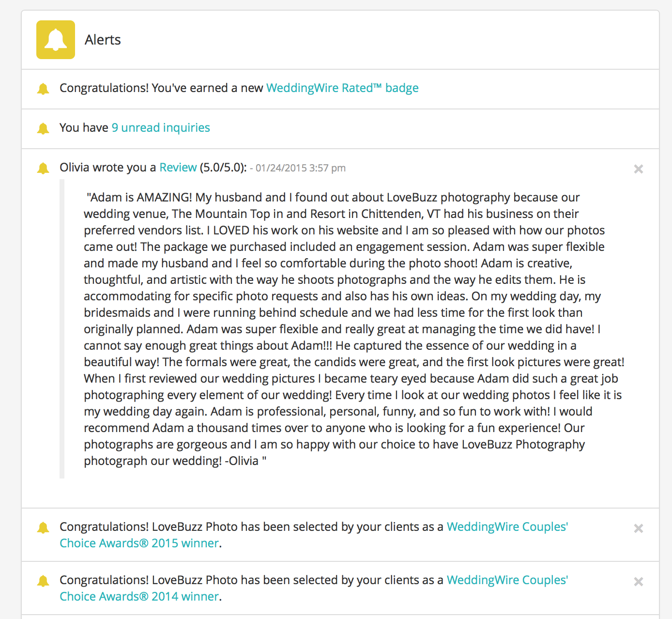Click the (5.0/5.0) rating text

coord(223,168)
